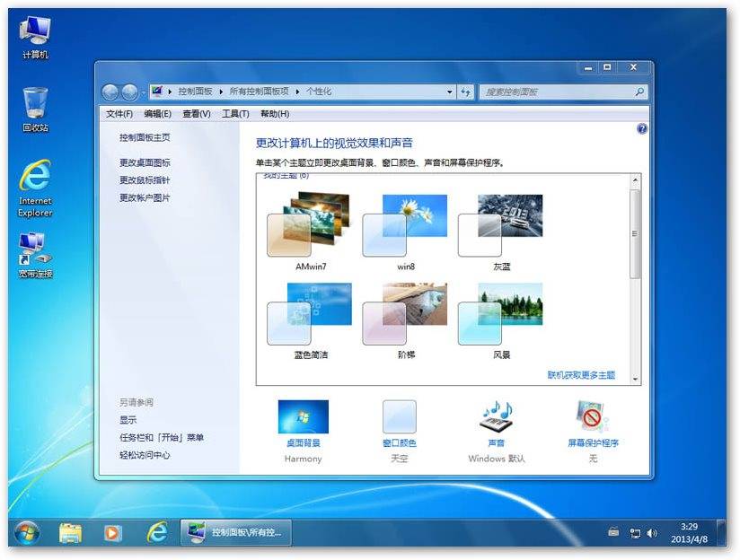Click the Harmony label under 桌面背景
Viewport: 740px width, 560px height.
(x=303, y=459)
